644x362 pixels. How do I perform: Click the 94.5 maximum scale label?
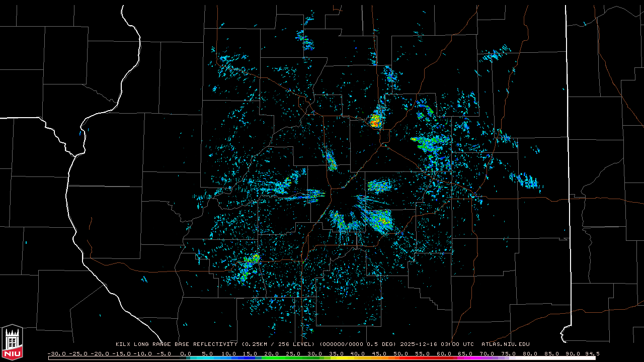point(592,353)
